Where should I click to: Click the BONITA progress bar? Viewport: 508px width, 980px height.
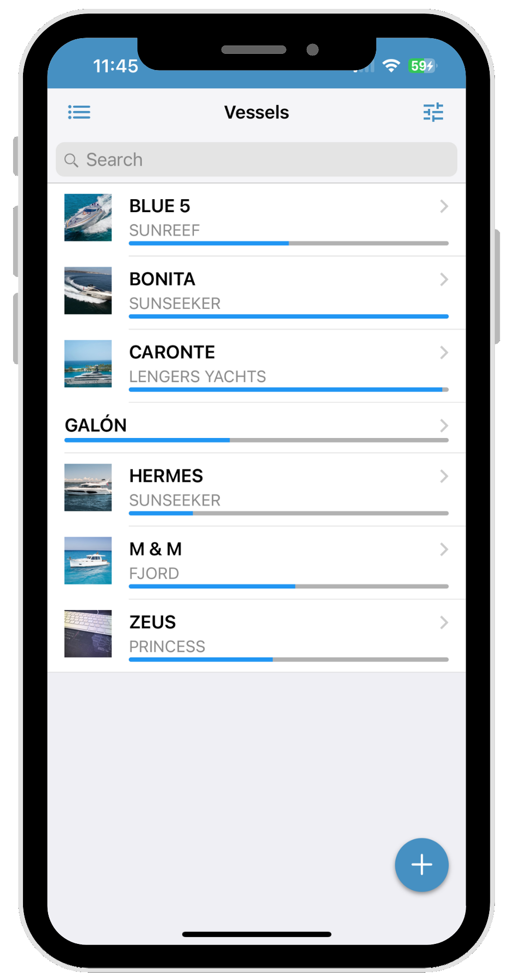click(288, 316)
